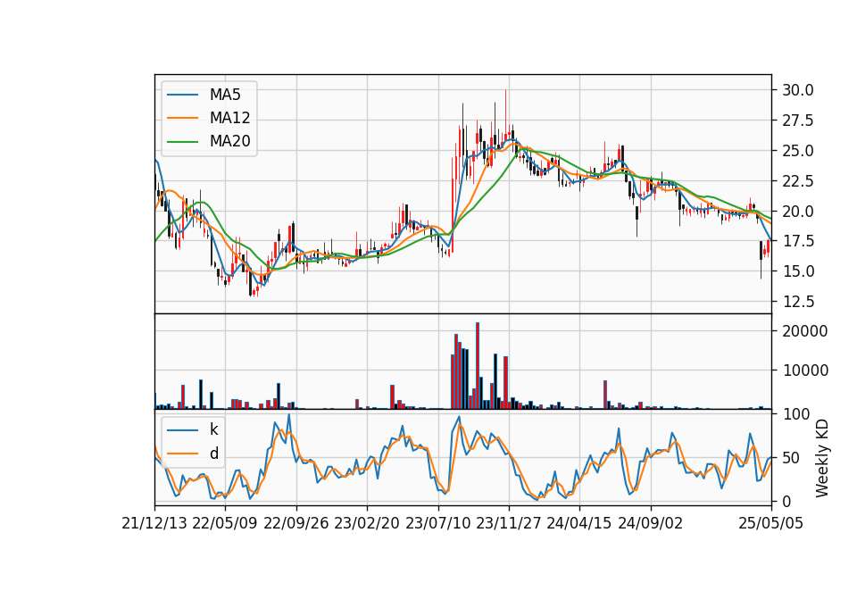Click the orange MA12 legend line sample

pos(182,118)
